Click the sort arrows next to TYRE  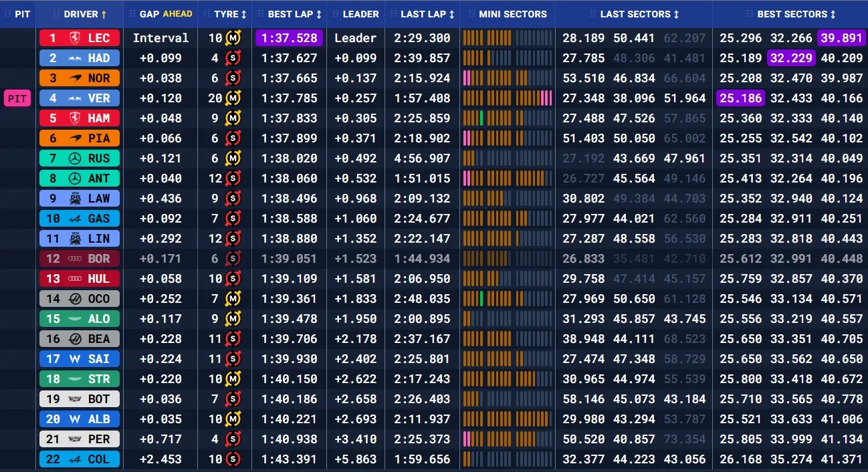(x=243, y=14)
